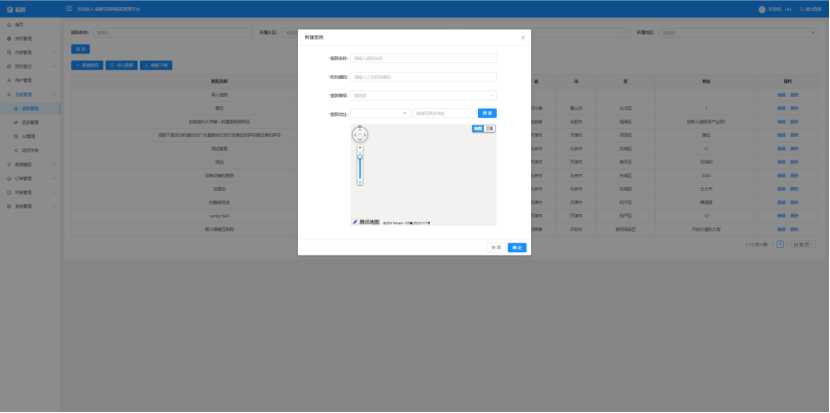Select the highlighted hospital management submenu item
This screenshot has height=413, width=830.
click(x=30, y=108)
